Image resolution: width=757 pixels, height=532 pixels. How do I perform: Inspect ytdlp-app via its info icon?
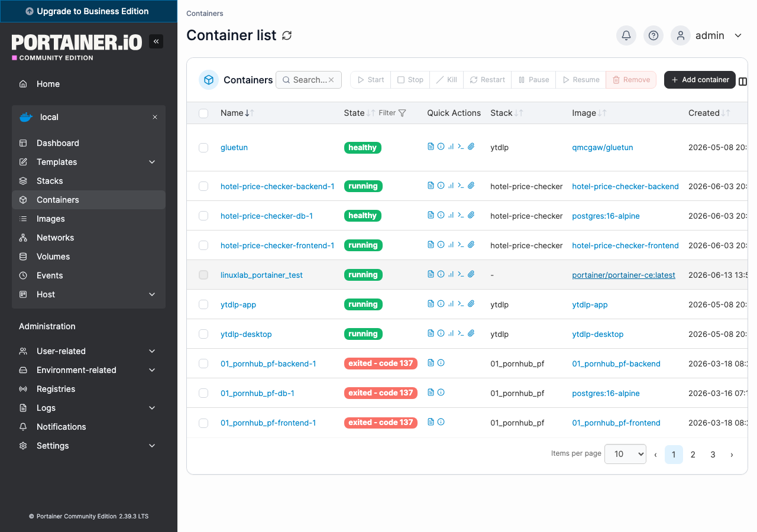[441, 304]
